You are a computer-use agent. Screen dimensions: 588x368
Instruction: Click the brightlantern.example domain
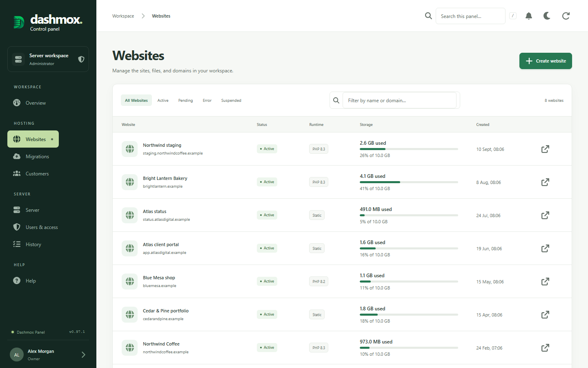[163, 186]
